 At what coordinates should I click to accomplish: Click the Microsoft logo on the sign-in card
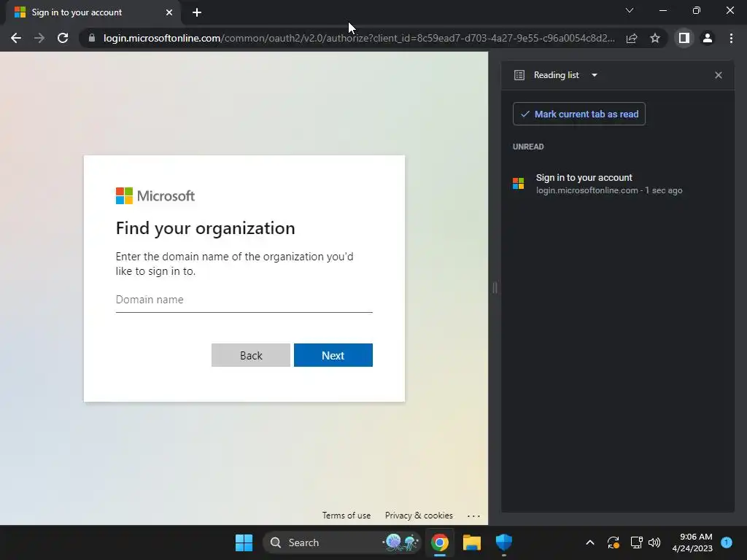(155, 195)
